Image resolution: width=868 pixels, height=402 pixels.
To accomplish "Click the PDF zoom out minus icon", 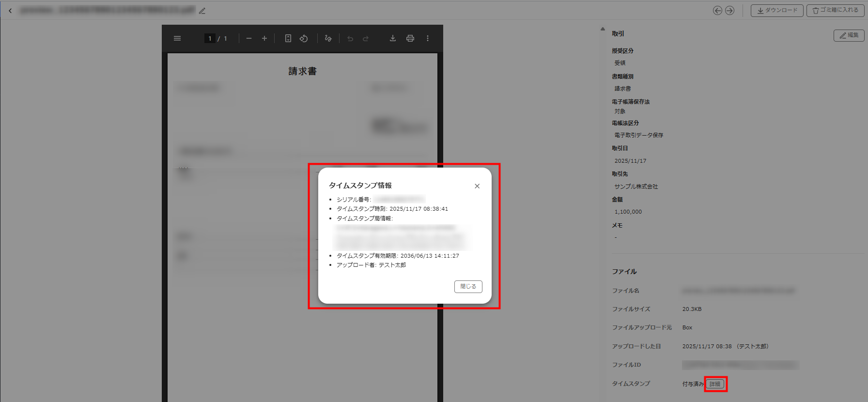I will (249, 38).
